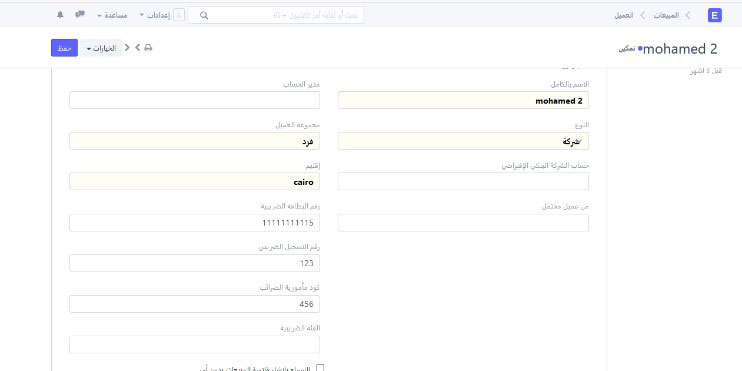Click the empty الفئة الضريبية tax category field
Screen dimensions: 742x371
pyautogui.click(x=194, y=344)
